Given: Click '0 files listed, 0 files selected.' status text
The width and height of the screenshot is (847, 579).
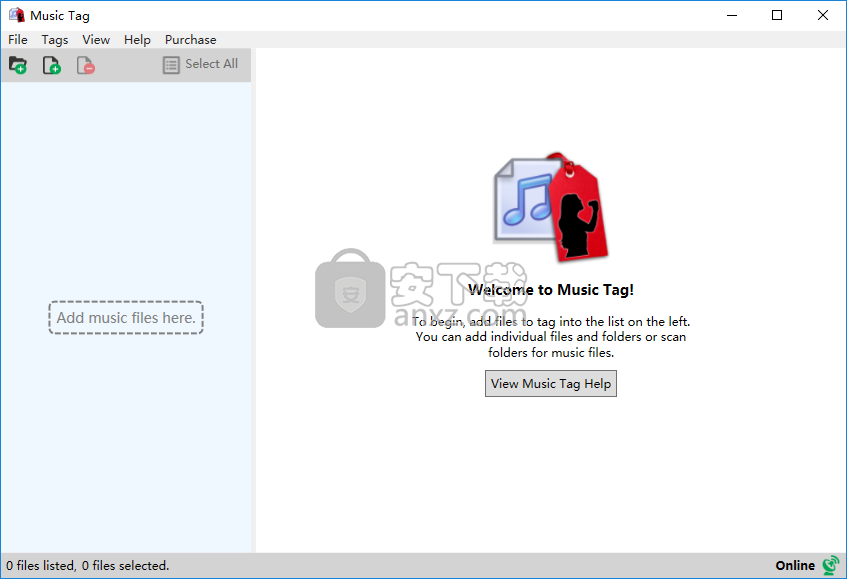Looking at the screenshot, I should (88, 565).
